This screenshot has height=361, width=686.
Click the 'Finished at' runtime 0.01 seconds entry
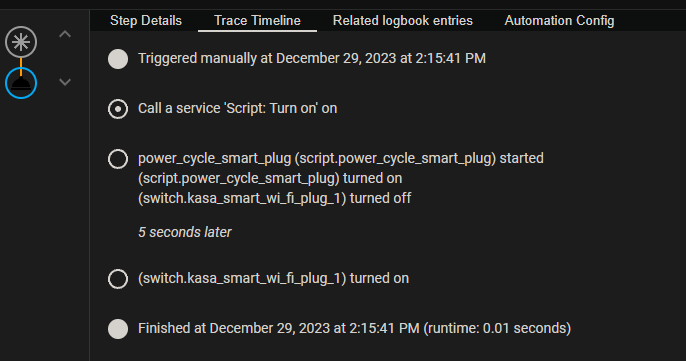354,328
